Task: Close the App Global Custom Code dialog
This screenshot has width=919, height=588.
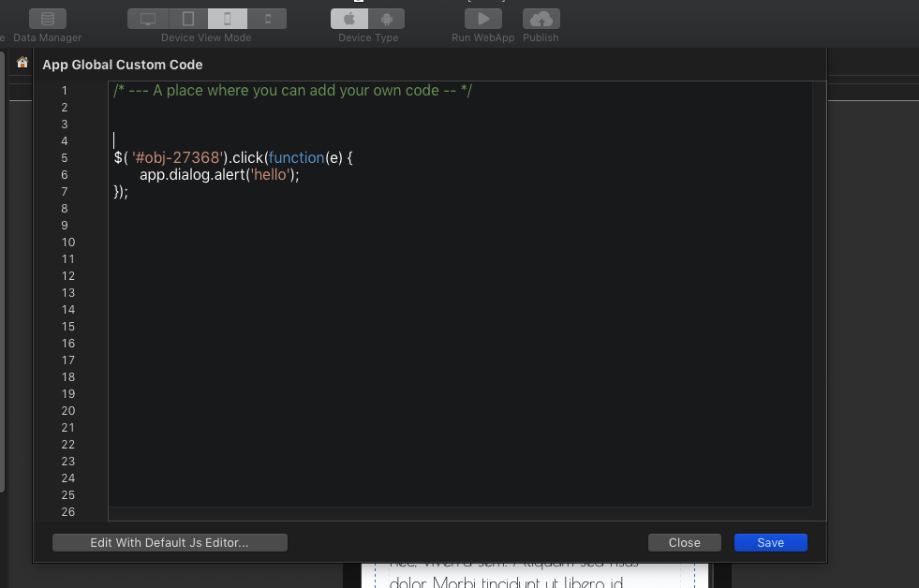Action: [x=685, y=542]
